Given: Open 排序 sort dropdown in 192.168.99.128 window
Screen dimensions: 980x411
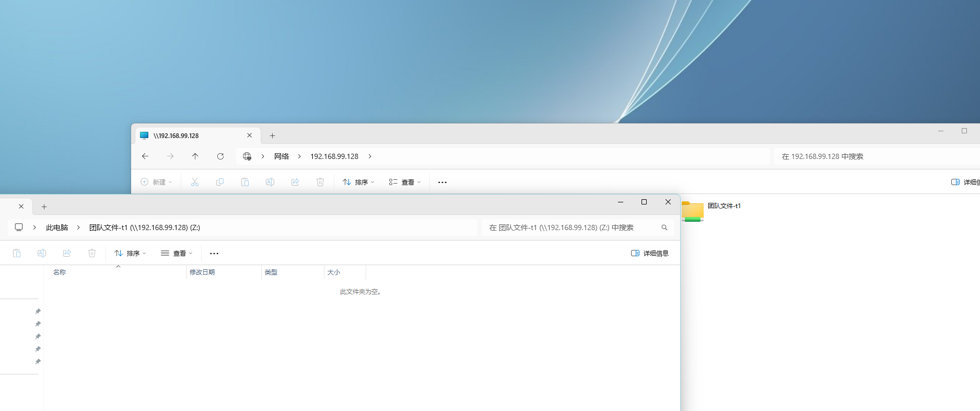Looking at the screenshot, I should (x=358, y=182).
